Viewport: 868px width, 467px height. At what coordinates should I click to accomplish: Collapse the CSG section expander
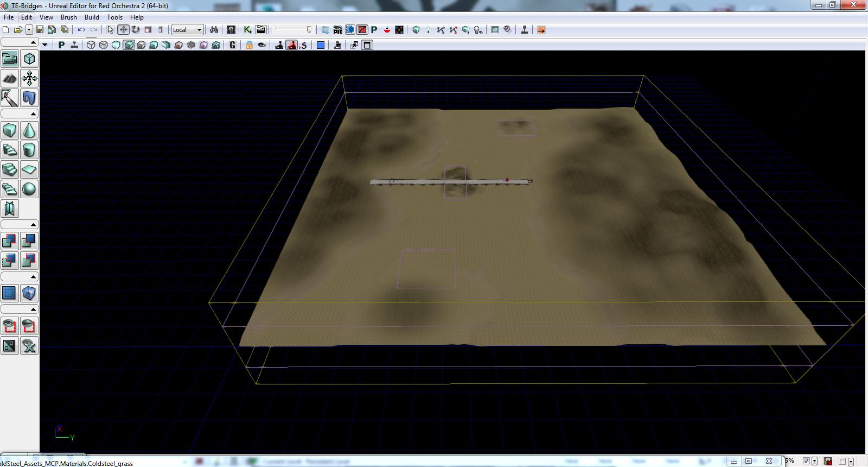click(33, 225)
